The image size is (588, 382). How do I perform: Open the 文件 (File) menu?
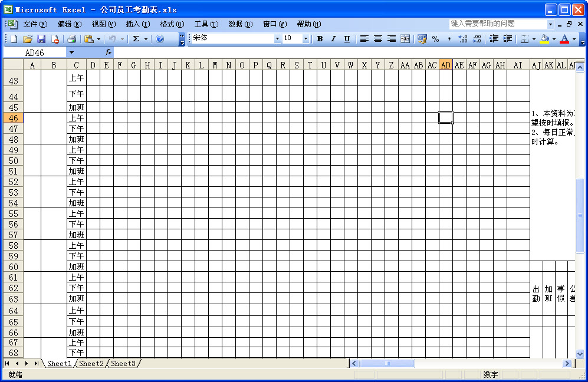(35, 24)
